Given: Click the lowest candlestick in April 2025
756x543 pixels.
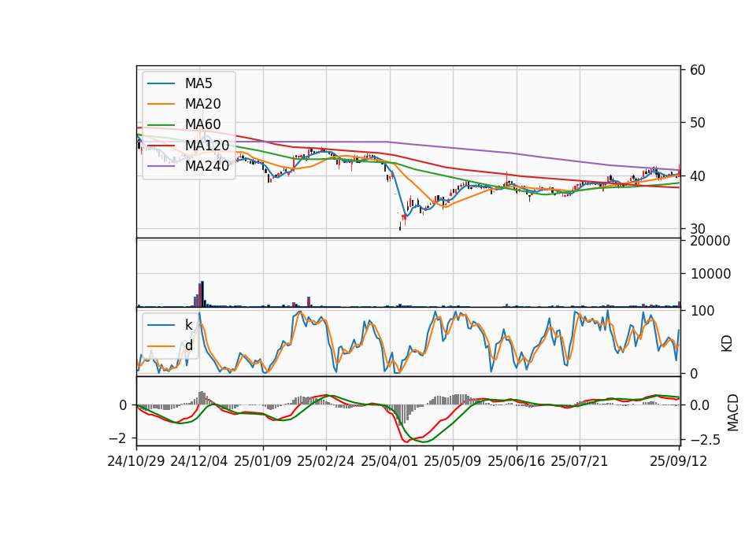Looking at the screenshot, I should [x=400, y=226].
